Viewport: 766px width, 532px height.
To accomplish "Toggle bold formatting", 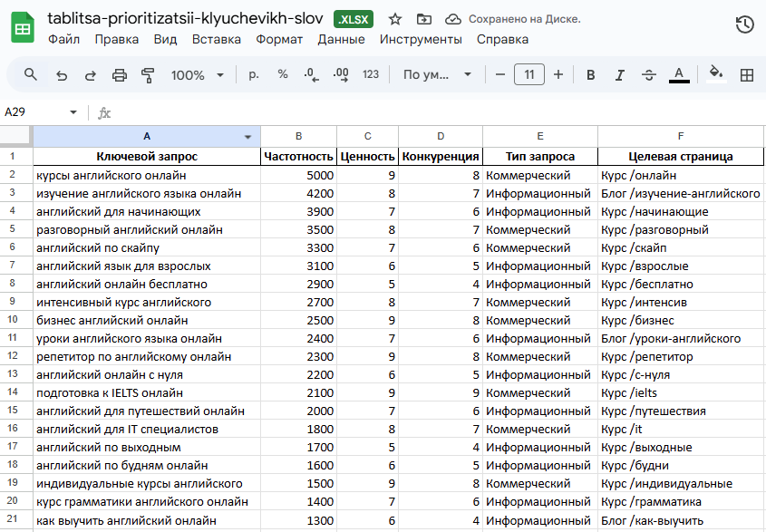I will [591, 75].
